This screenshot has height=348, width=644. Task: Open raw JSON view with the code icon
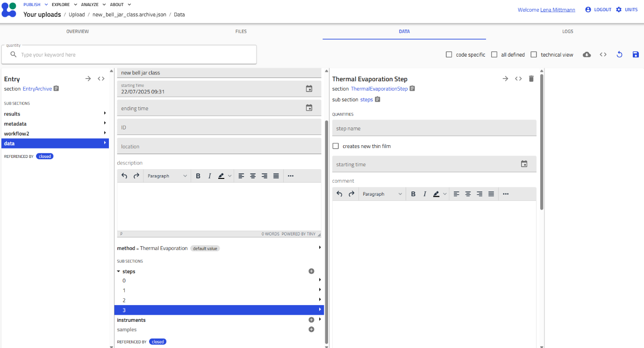click(603, 55)
